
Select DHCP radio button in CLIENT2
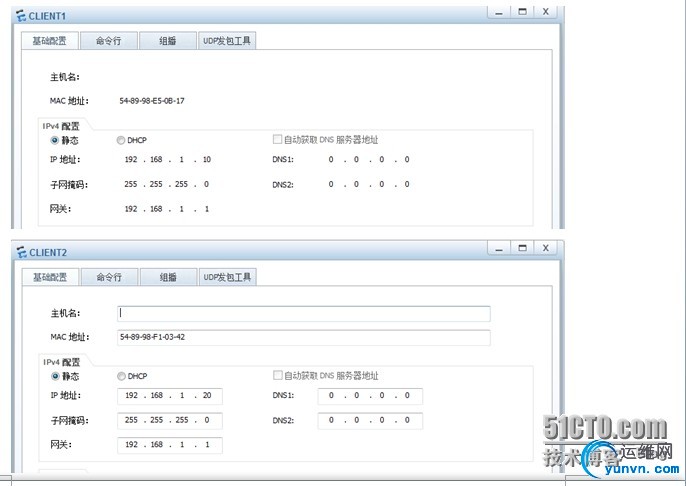point(121,376)
